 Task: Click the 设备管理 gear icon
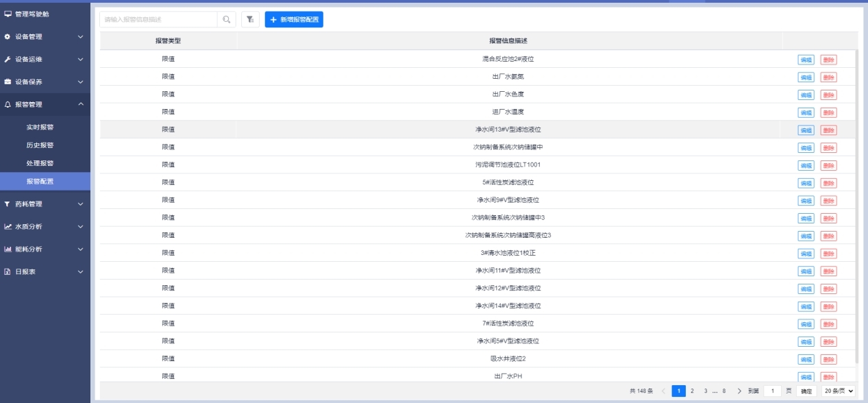8,36
